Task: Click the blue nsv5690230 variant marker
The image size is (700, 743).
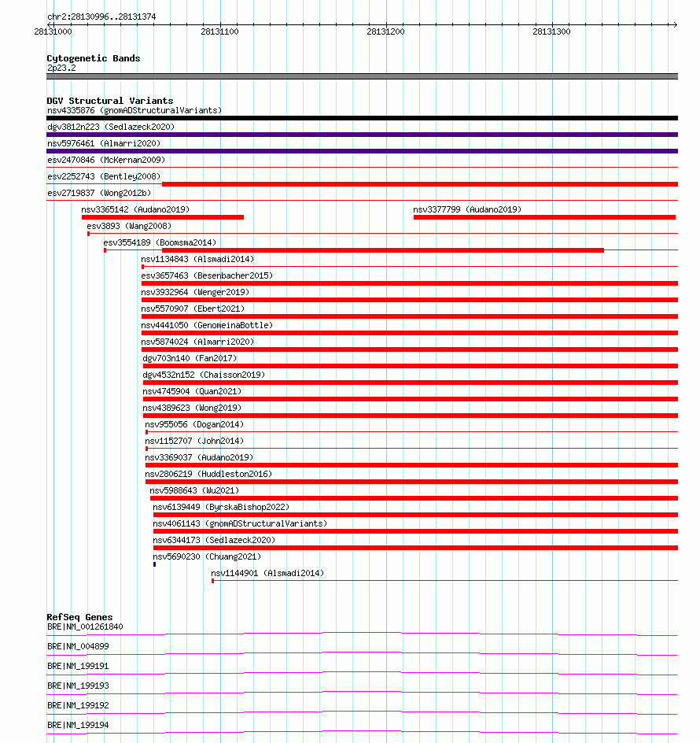Action: (x=154, y=564)
